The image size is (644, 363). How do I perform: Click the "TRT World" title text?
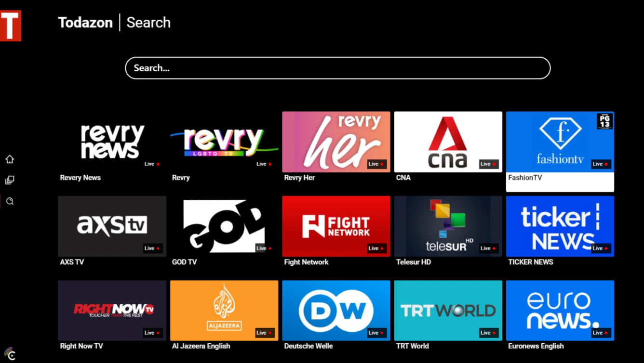point(412,346)
